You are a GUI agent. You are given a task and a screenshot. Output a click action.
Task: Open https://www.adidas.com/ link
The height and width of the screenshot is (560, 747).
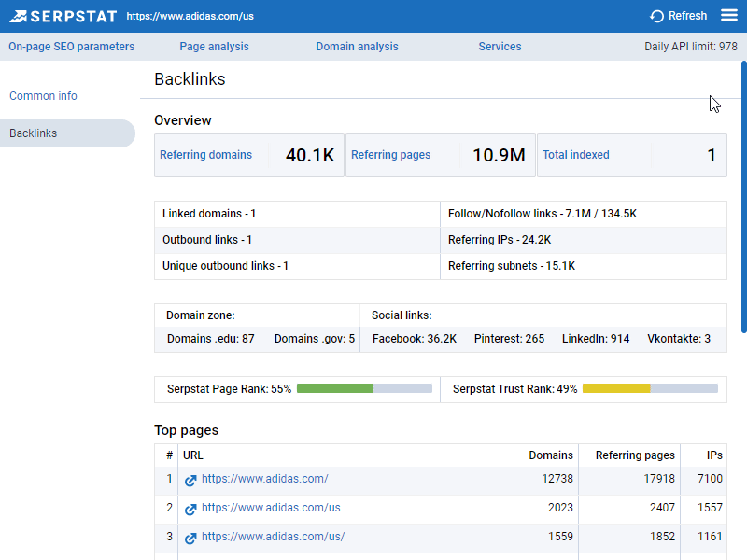tap(265, 479)
